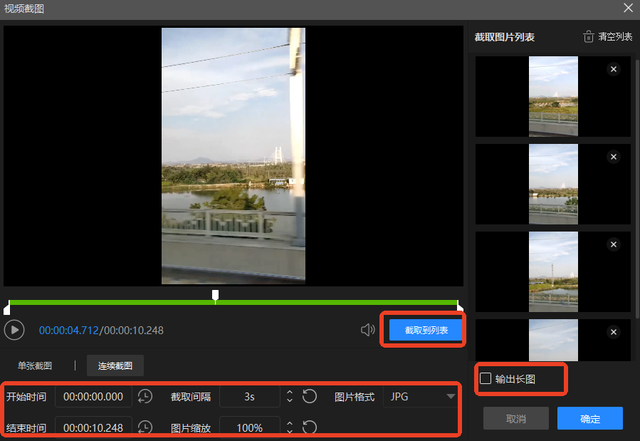Confirm with the 确定 button
The height and width of the screenshot is (441, 640).
point(590,418)
